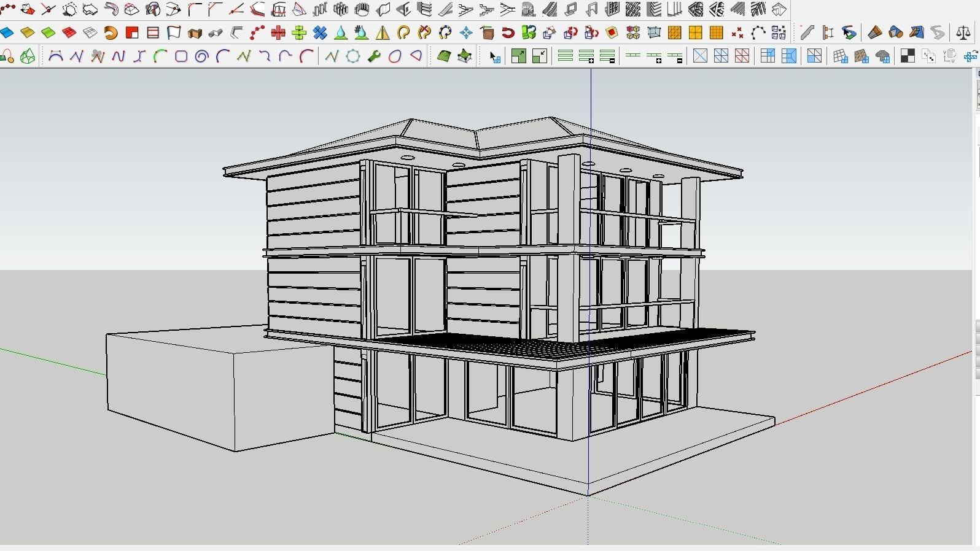
Task: Click the green mesh from points icon
Action: (465, 56)
